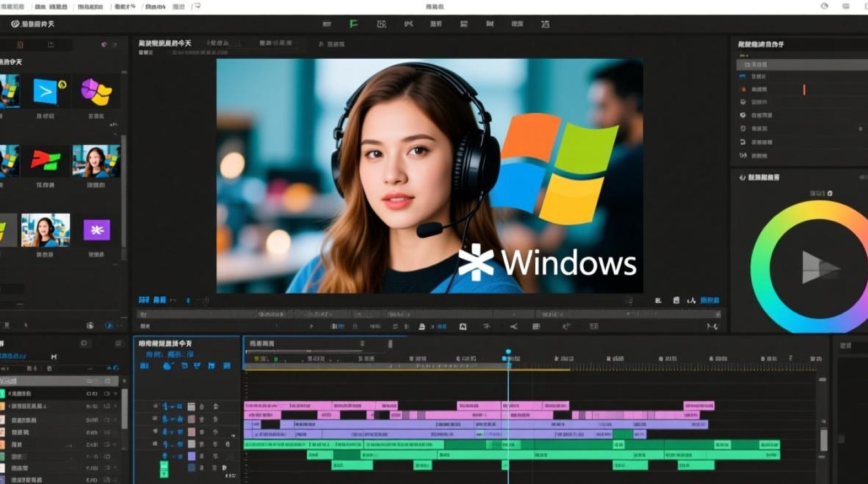Click the orange adjustment icon in the right panel
Screen dimensions: 868x484
pos(744,89)
